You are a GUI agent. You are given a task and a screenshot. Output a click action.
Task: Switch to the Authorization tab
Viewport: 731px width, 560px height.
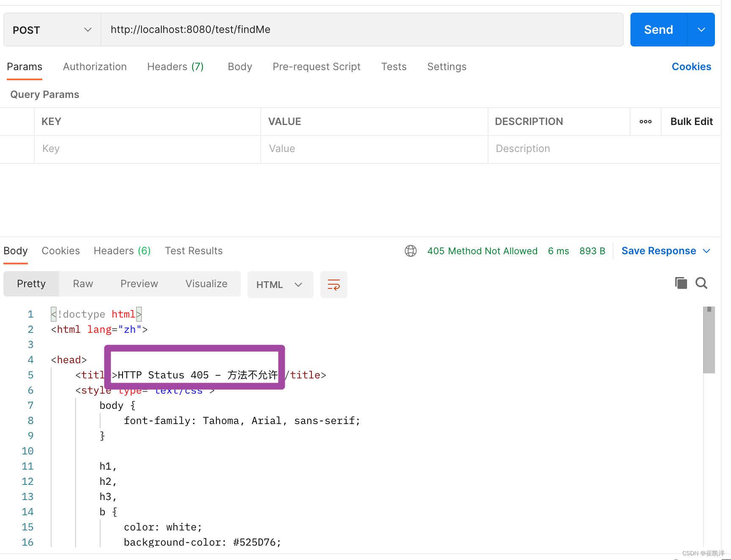pyautogui.click(x=95, y=67)
